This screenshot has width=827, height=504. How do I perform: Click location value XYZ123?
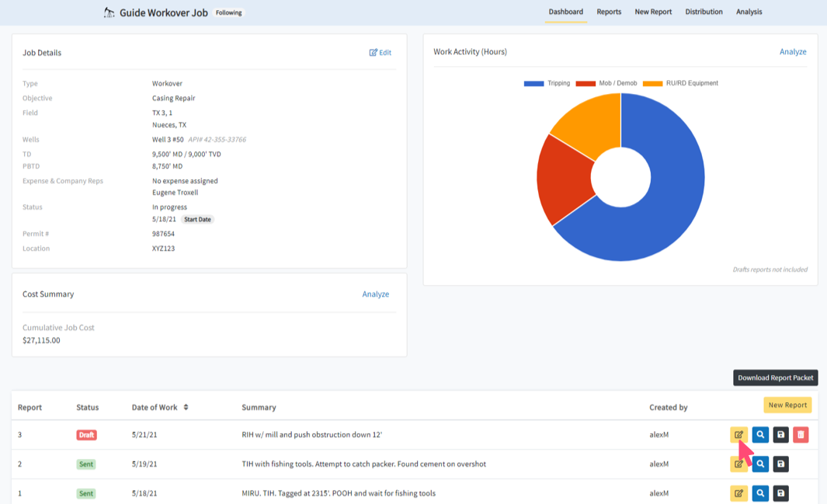click(x=164, y=249)
